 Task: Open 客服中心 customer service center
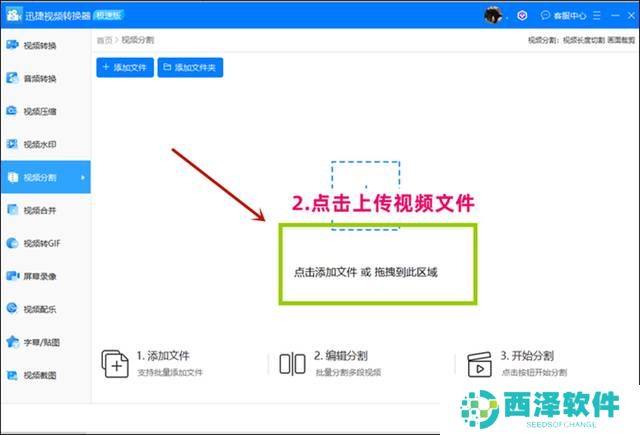(x=564, y=16)
